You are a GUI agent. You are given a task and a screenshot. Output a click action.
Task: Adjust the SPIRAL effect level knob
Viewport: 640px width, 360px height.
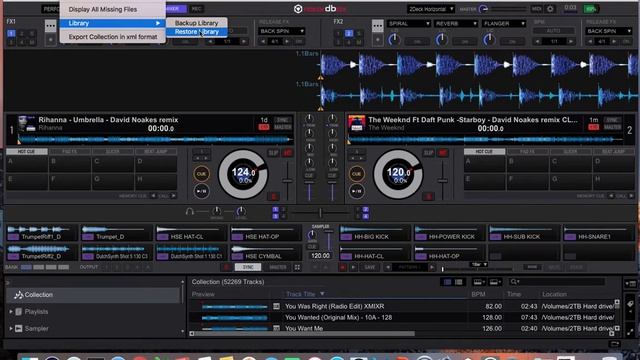click(394, 40)
